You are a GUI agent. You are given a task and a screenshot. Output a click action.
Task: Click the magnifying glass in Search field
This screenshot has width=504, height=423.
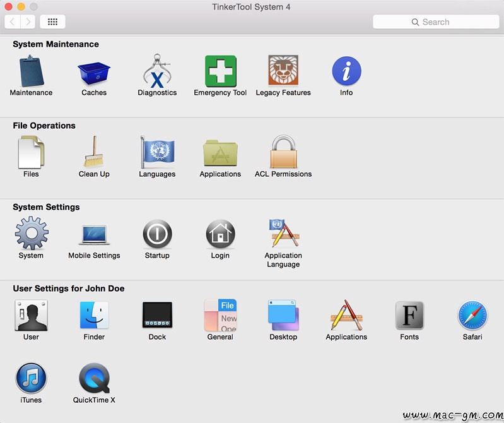[x=415, y=22]
